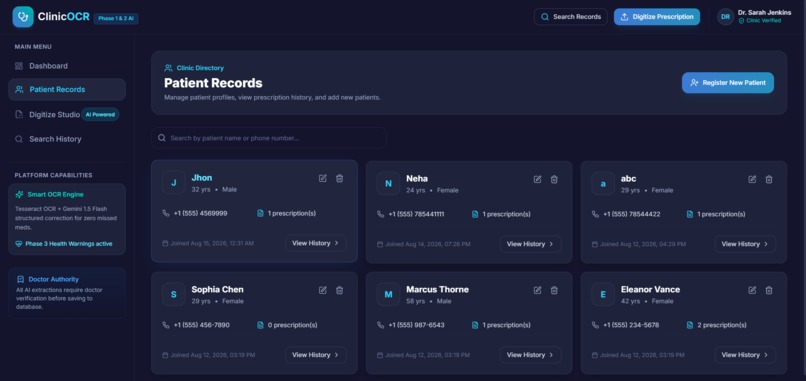Open the Dashboard menu item
This screenshot has height=381, width=806.
67,66
